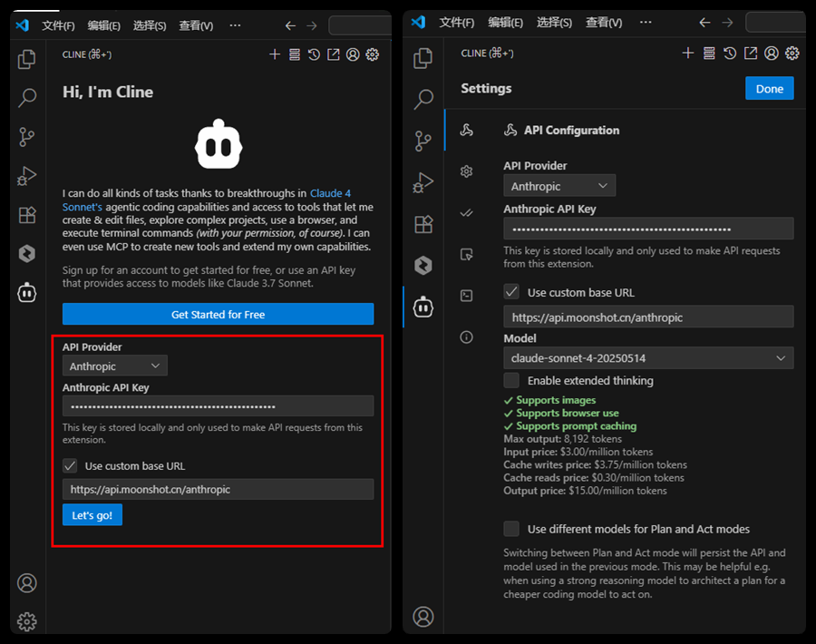Viewport: 816px width, 644px height.
Task: Open MCP Servers from welcome window Cline header
Action: click(295, 54)
